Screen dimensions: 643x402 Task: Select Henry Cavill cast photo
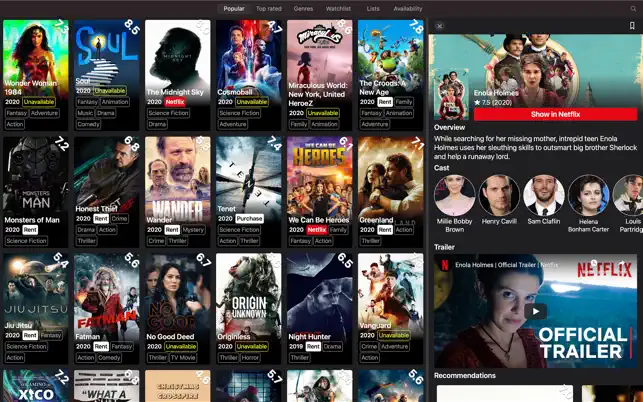[x=499, y=195]
